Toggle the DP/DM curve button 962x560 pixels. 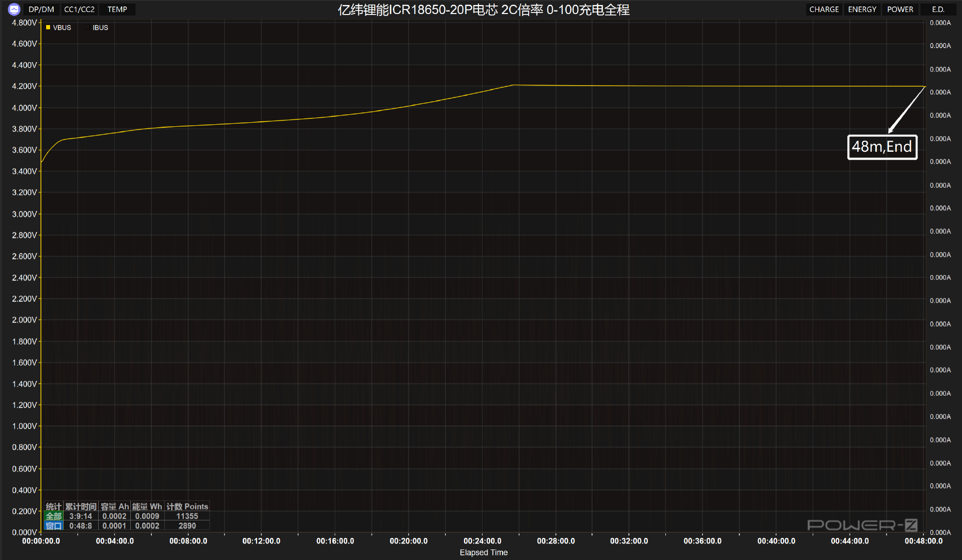(x=41, y=10)
